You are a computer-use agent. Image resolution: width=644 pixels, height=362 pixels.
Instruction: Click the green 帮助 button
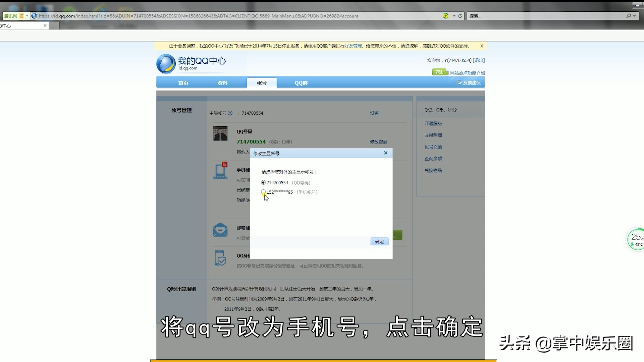tap(440, 72)
